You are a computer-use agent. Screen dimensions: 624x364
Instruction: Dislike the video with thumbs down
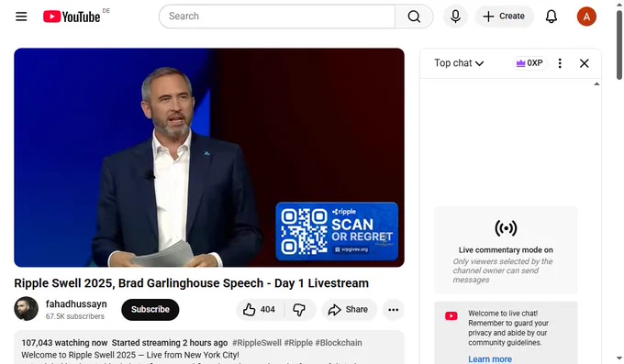coord(299,310)
